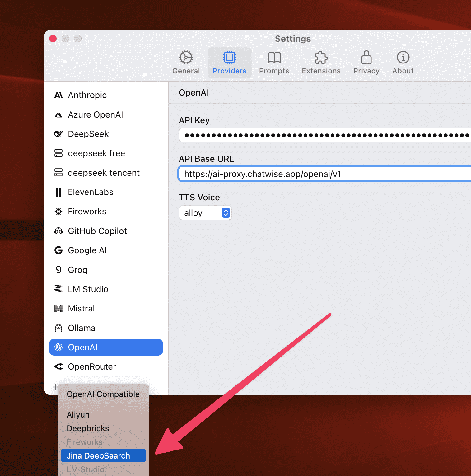Screen dimensions: 471x476
Task: Switch to the Privacy tab
Action: (366, 63)
